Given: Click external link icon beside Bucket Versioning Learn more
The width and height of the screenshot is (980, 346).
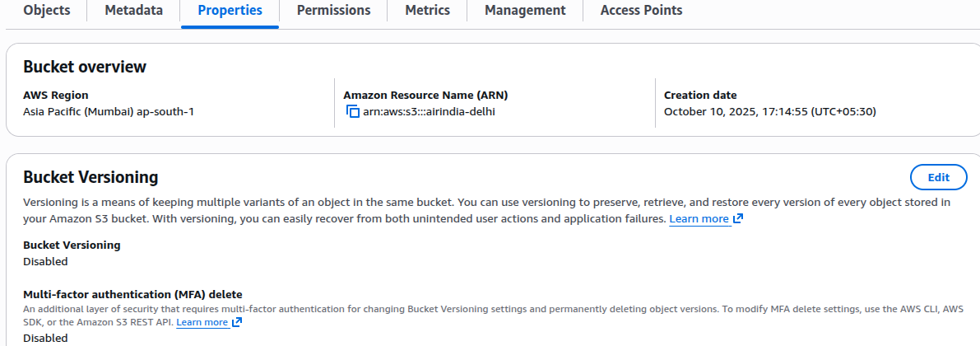Looking at the screenshot, I should coord(738,219).
